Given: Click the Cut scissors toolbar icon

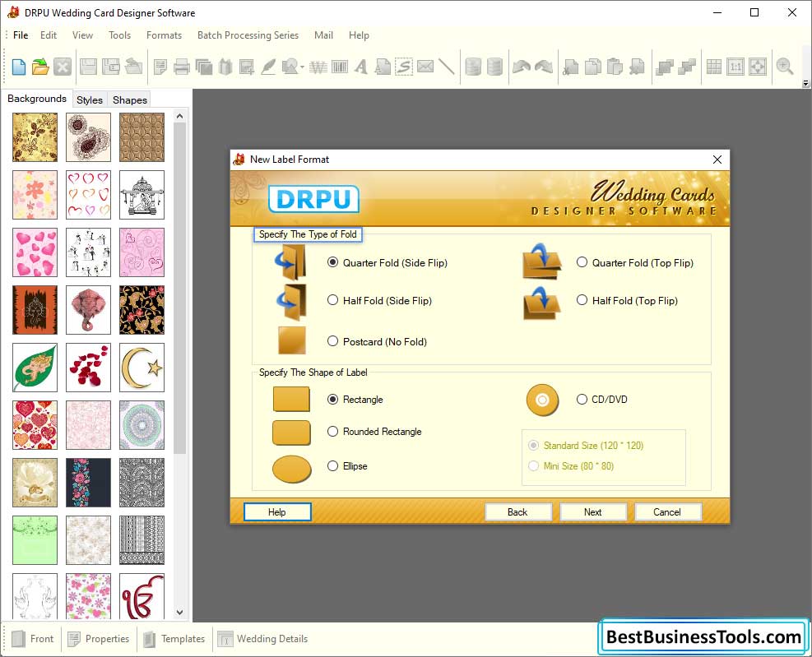Looking at the screenshot, I should (571, 67).
